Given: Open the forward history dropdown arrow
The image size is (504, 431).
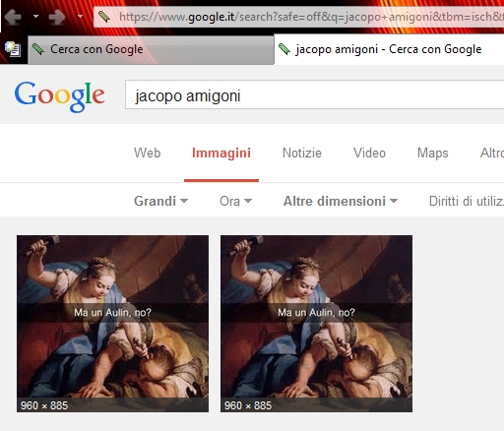Looking at the screenshot, I should (x=80, y=16).
